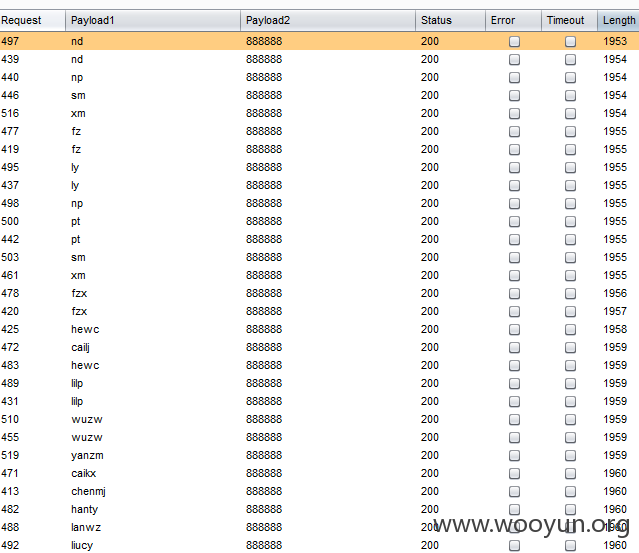This screenshot has width=639, height=553.
Task: Select payload 'liucy' row
Action: (x=82, y=545)
